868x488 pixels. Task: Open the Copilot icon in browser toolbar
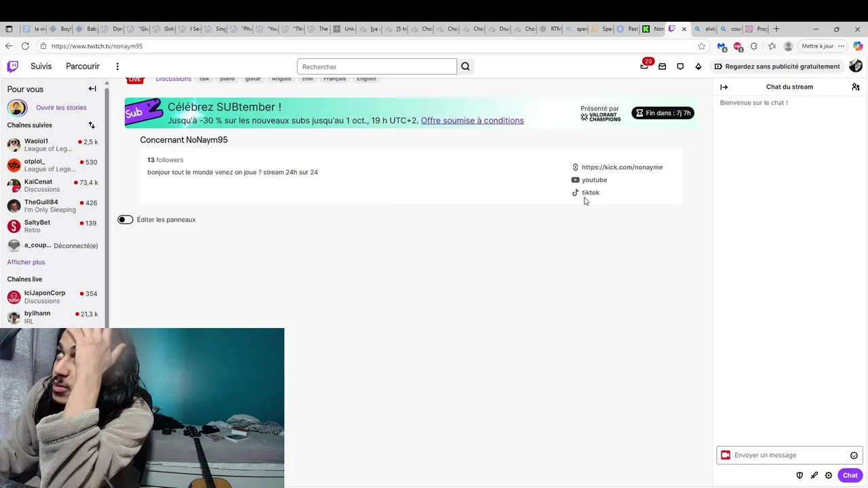(859, 46)
